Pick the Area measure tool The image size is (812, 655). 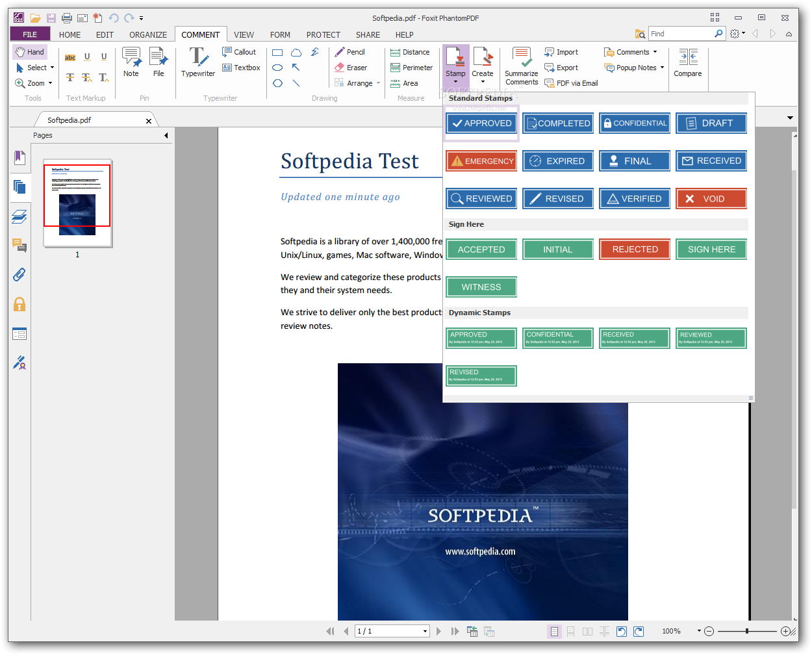404,83
